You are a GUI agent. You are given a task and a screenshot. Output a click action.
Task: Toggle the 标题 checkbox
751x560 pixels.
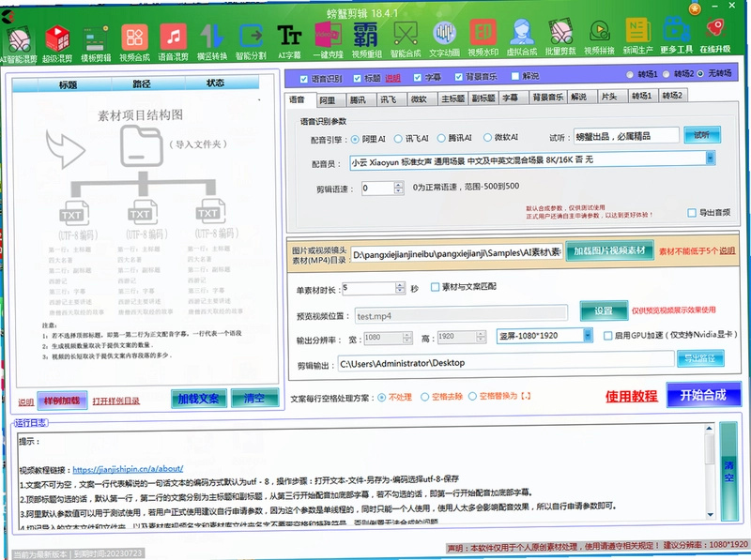(357, 78)
